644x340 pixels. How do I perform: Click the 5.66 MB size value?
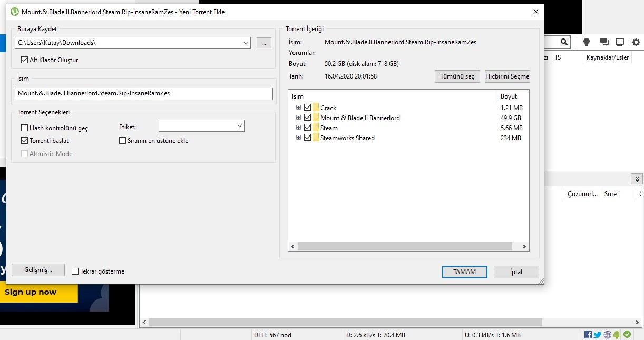click(511, 128)
